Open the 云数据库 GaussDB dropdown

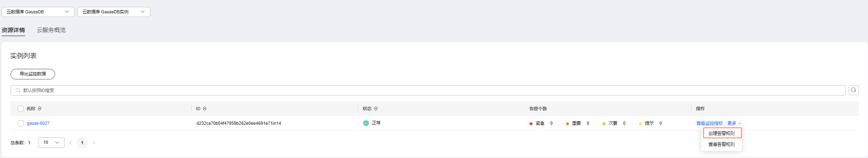click(38, 12)
